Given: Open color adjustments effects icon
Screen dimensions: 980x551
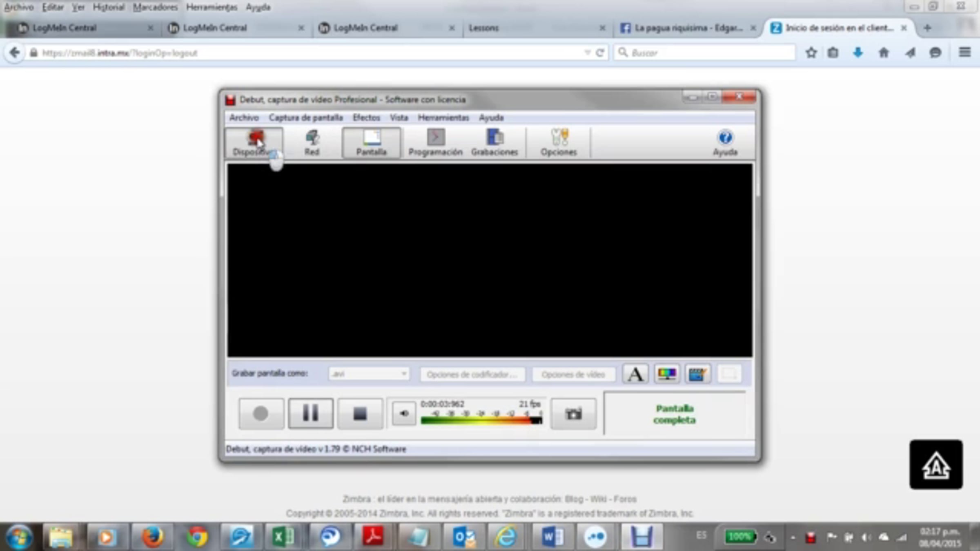Looking at the screenshot, I should (x=666, y=374).
